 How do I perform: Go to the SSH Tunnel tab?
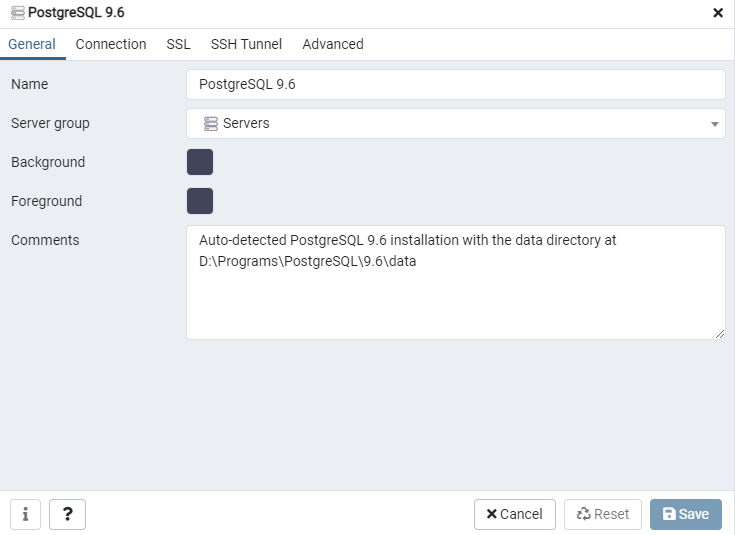[246, 44]
